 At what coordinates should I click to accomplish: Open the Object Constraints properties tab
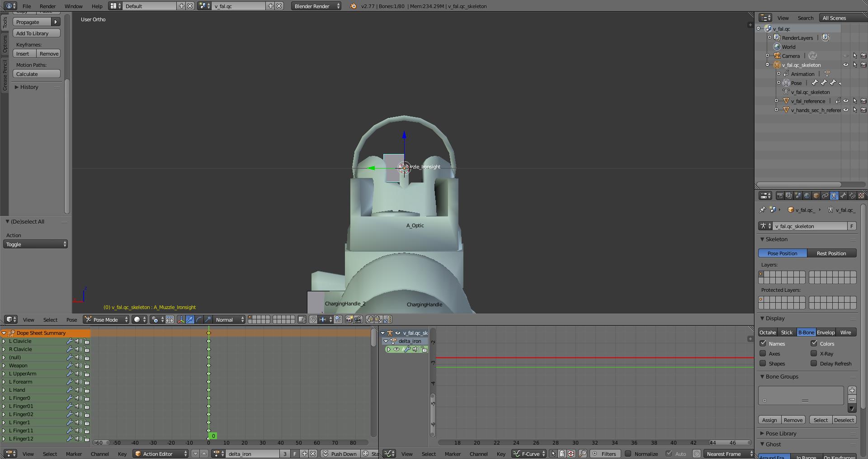point(825,196)
